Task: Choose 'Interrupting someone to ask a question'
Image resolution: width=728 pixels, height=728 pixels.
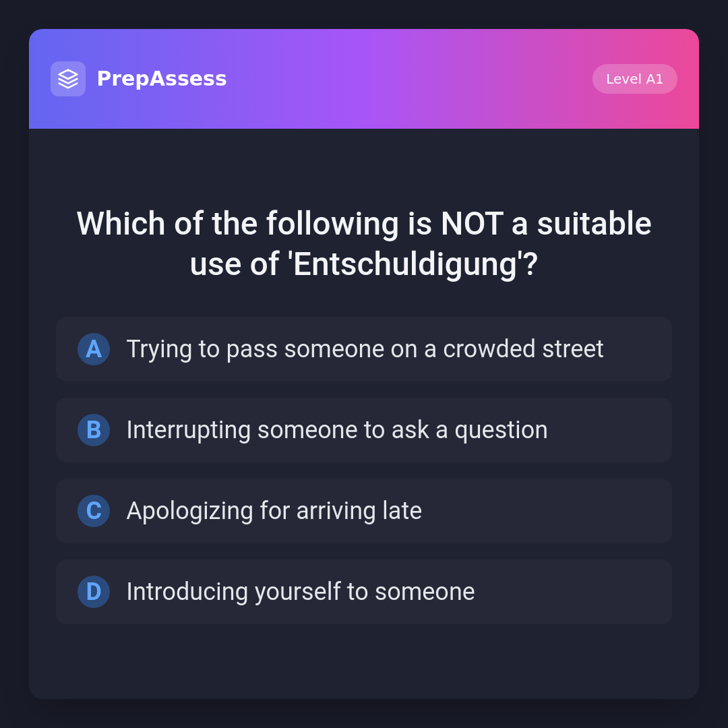Action: pos(337,430)
